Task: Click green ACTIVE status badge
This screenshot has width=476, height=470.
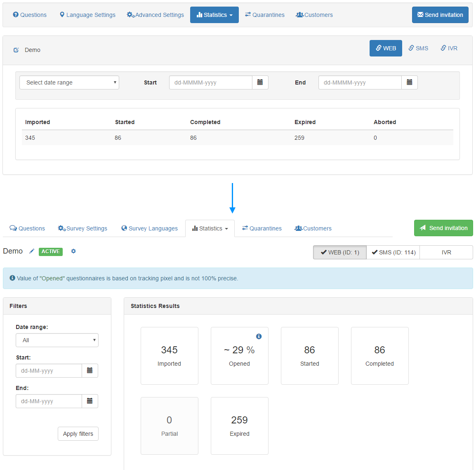Action: pos(51,251)
